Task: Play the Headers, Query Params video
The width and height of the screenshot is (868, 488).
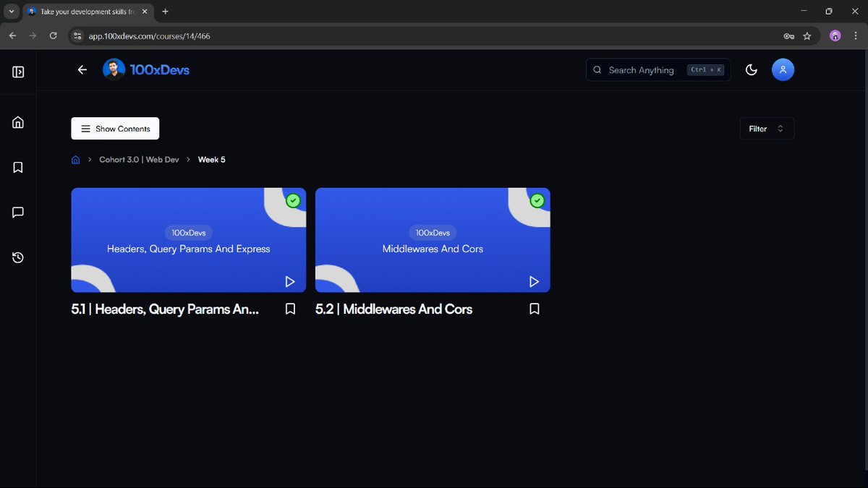Action: pos(289,281)
